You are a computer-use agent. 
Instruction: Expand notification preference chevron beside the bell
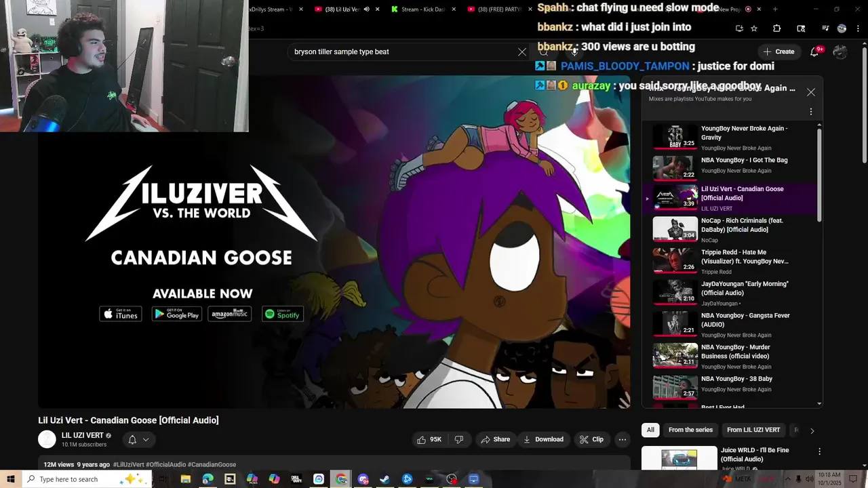146,440
